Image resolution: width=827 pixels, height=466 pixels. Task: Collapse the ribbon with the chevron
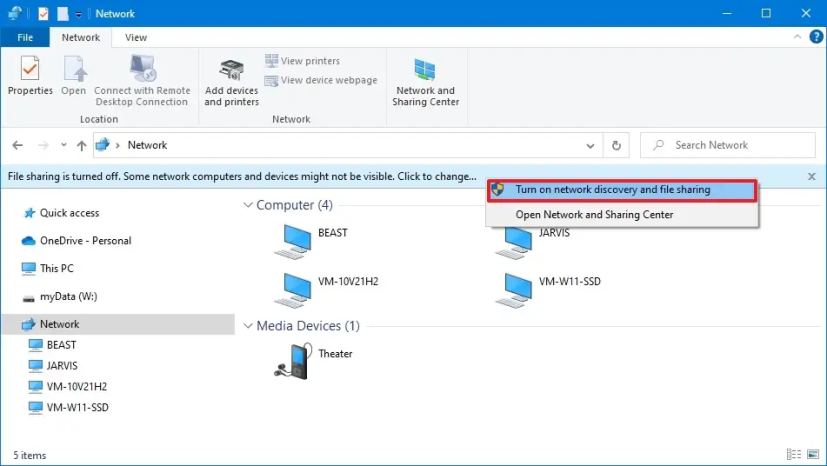pyautogui.click(x=797, y=37)
